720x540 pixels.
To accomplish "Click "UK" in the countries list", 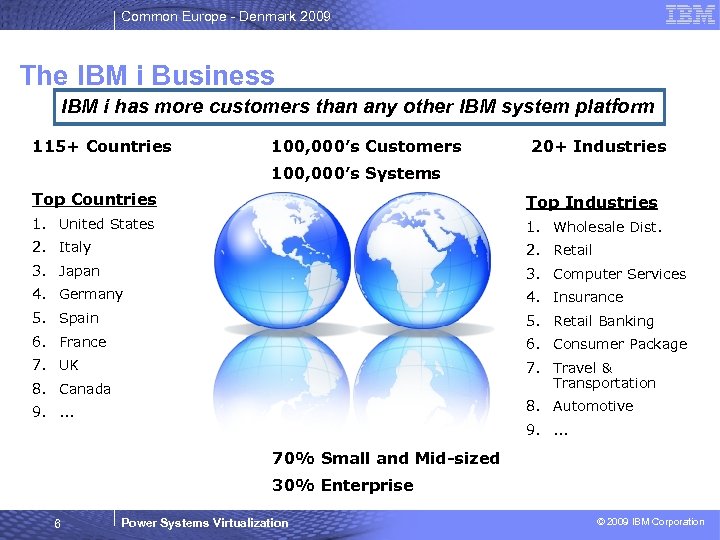I will [x=68, y=366].
